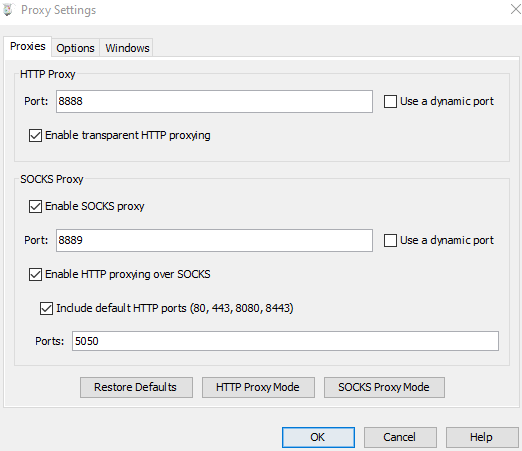Confirm settings with the OK button
The width and height of the screenshot is (522, 451).
318,437
